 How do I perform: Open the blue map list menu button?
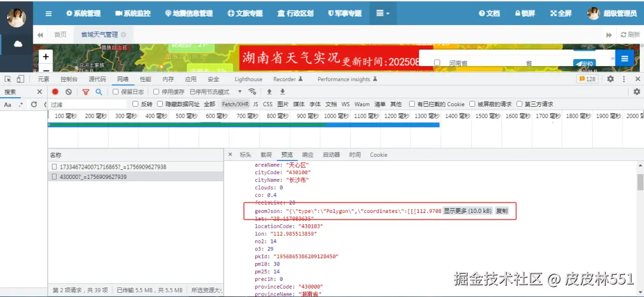(x=624, y=58)
